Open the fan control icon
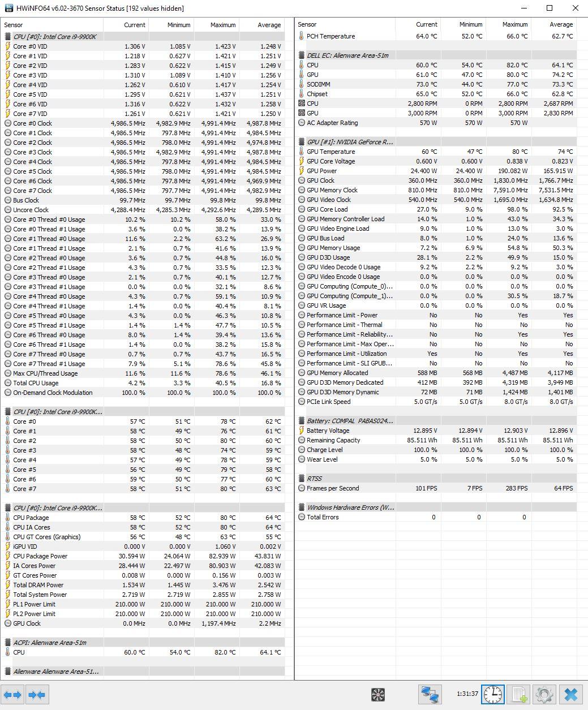Viewport: 588px width, 710px height. [x=378, y=694]
